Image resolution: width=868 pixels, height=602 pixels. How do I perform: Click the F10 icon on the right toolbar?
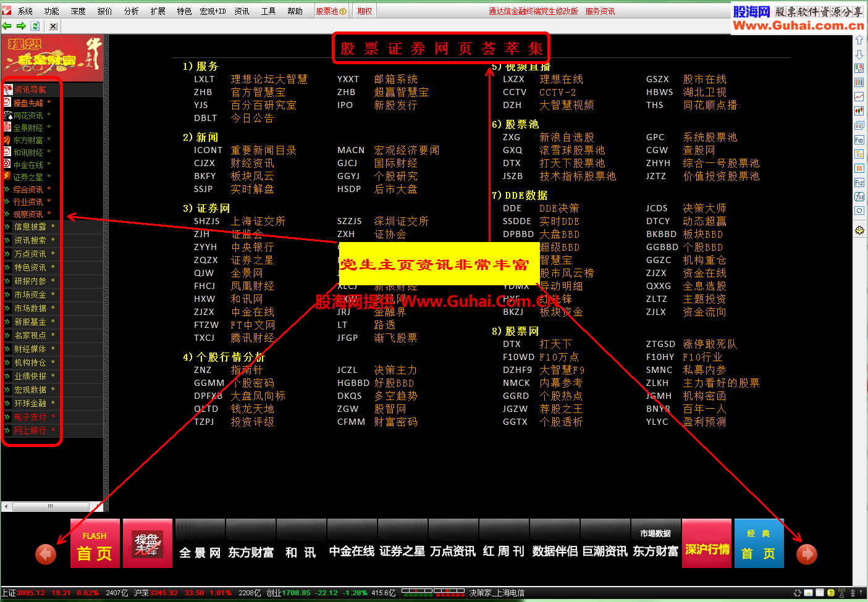[x=859, y=140]
